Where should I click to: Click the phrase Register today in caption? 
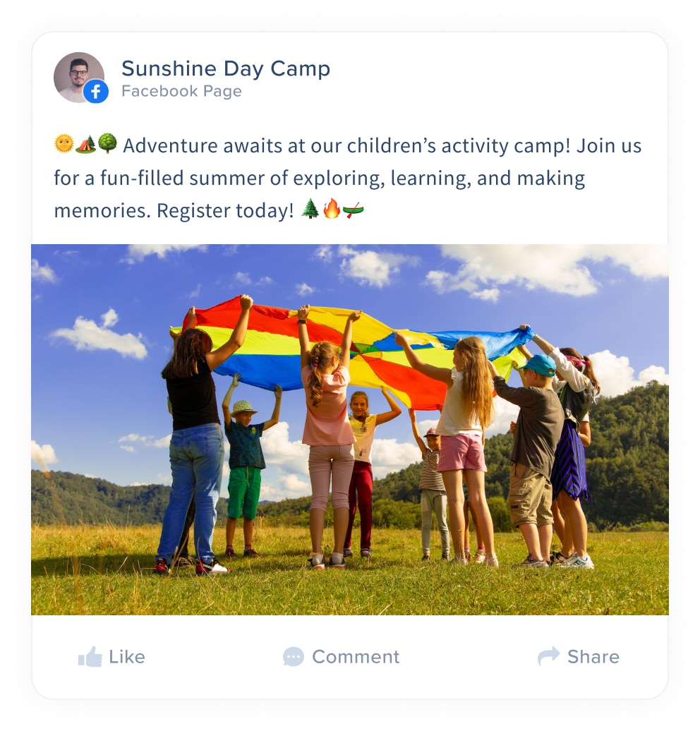click(225, 210)
